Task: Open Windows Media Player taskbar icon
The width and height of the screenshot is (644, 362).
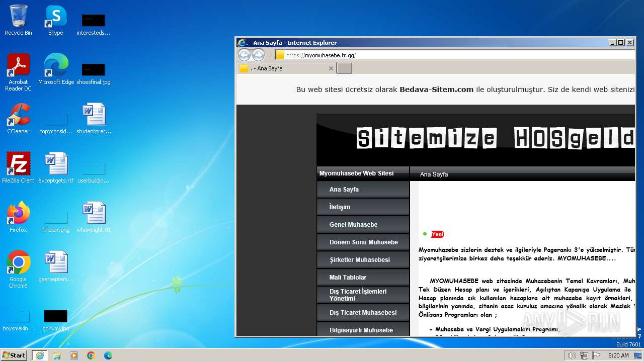Action: click(74, 355)
